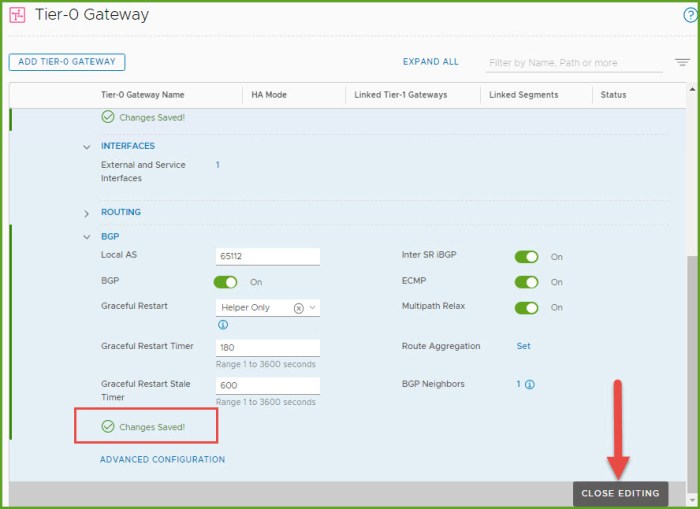The height and width of the screenshot is (509, 700).
Task: Click the ADD TIER-0 GATEWAY button
Action: click(x=67, y=62)
